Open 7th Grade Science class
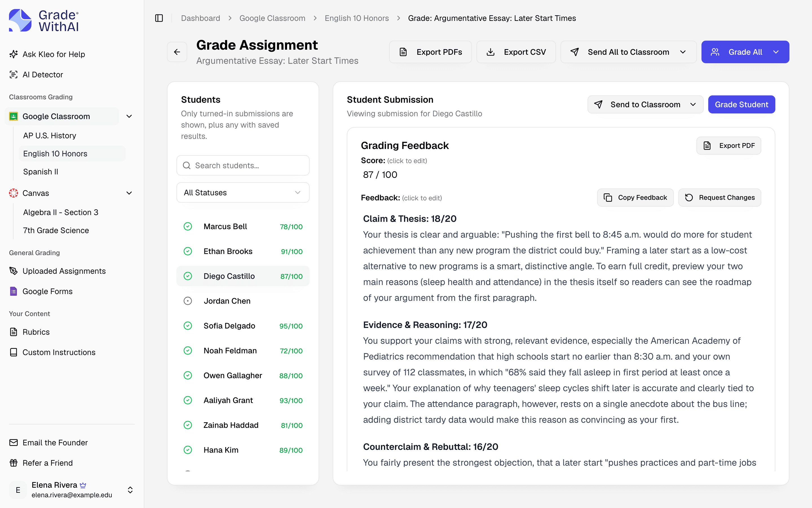Image resolution: width=812 pixels, height=508 pixels. pyautogui.click(x=56, y=231)
